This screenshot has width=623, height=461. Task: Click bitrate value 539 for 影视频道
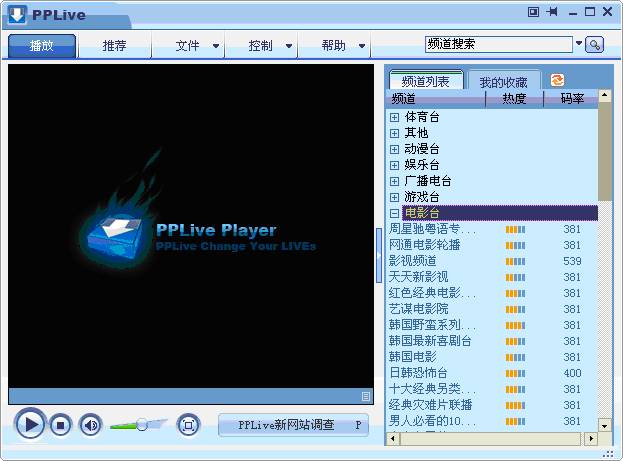pos(572,261)
